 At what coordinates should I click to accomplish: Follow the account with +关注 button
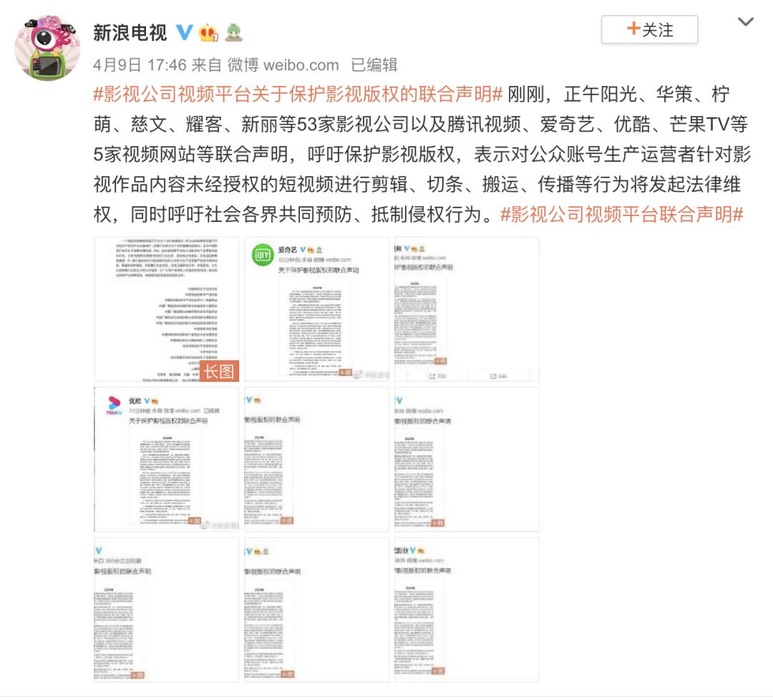pyautogui.click(x=649, y=29)
